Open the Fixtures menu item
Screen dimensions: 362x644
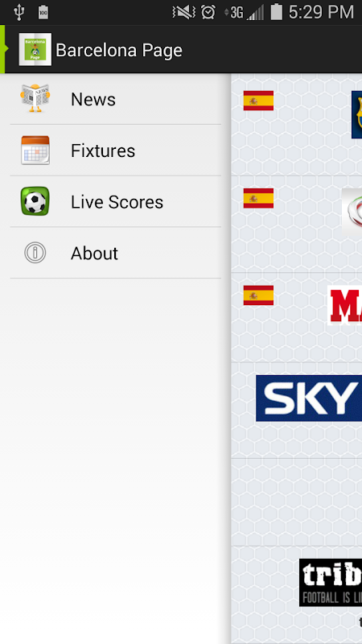pos(116,151)
